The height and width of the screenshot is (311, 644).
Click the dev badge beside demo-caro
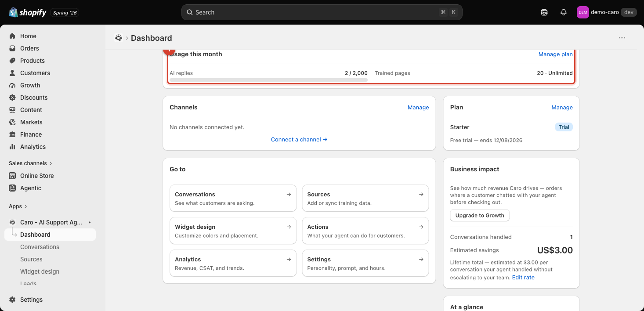pyautogui.click(x=629, y=12)
